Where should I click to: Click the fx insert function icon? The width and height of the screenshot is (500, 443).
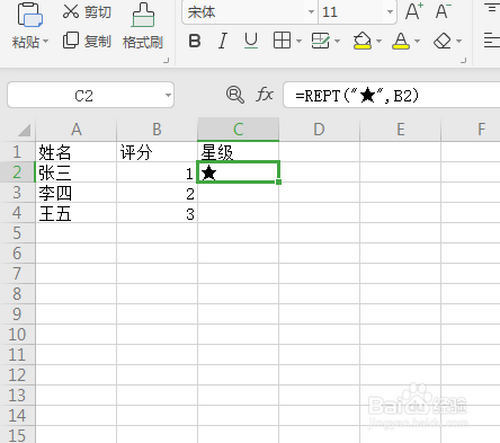click(265, 95)
